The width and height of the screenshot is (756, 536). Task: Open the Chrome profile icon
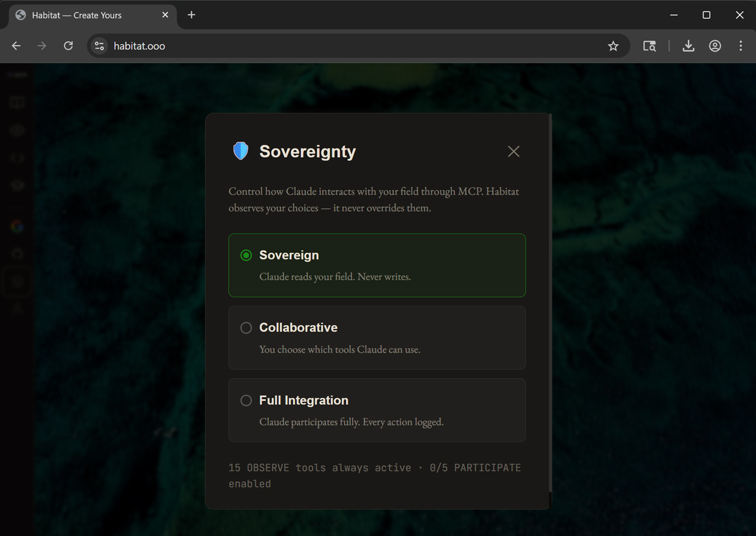(x=715, y=46)
